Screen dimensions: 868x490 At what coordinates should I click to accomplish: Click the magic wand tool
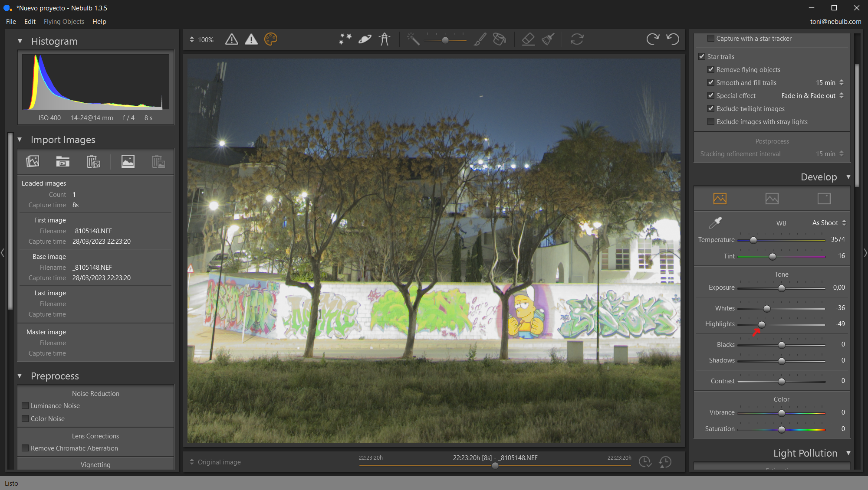pyautogui.click(x=413, y=39)
